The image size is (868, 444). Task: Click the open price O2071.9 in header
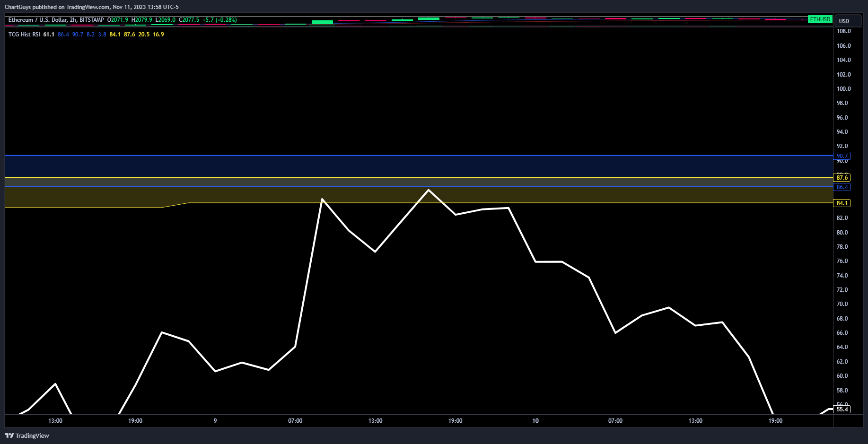point(118,20)
